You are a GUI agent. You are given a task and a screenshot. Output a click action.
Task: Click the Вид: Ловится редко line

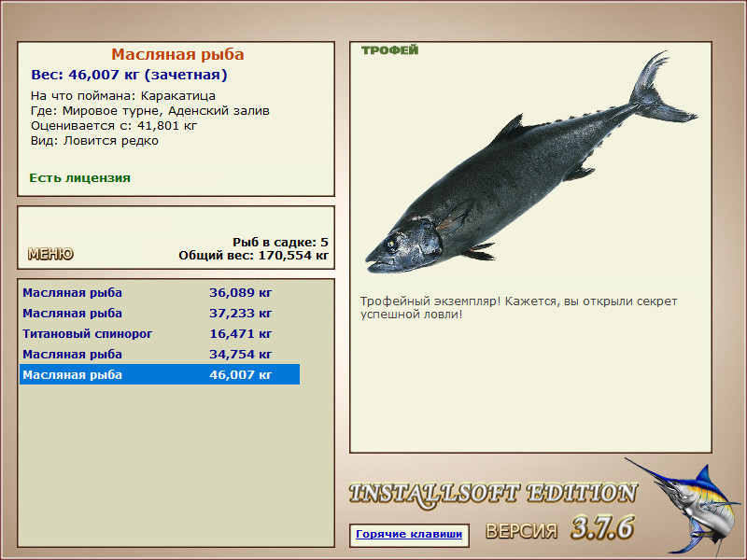click(x=94, y=141)
